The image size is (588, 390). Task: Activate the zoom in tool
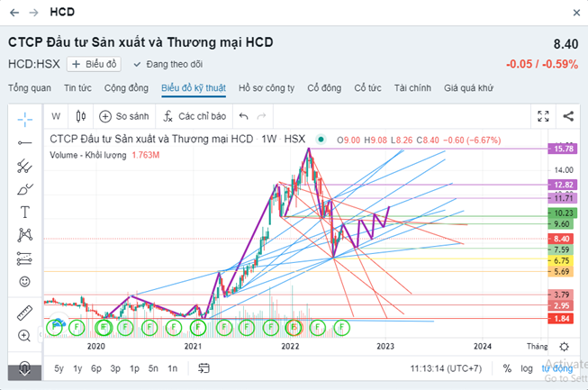tap(24, 336)
